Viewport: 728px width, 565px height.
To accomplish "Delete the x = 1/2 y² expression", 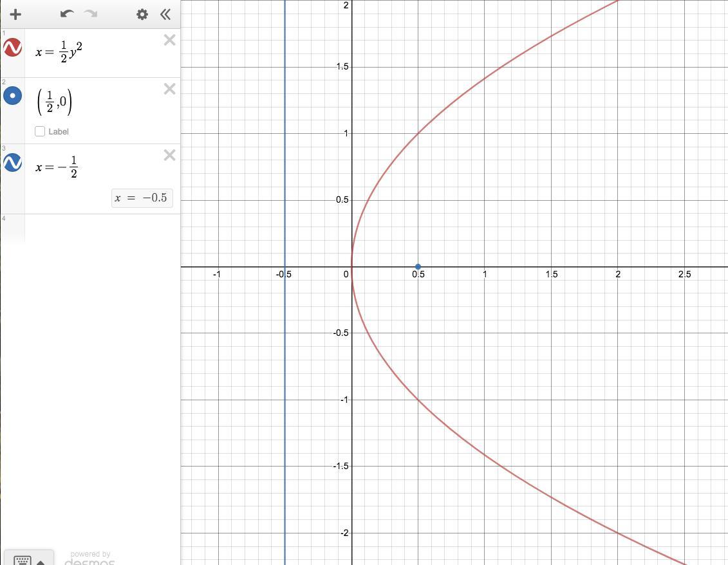I will (169, 40).
